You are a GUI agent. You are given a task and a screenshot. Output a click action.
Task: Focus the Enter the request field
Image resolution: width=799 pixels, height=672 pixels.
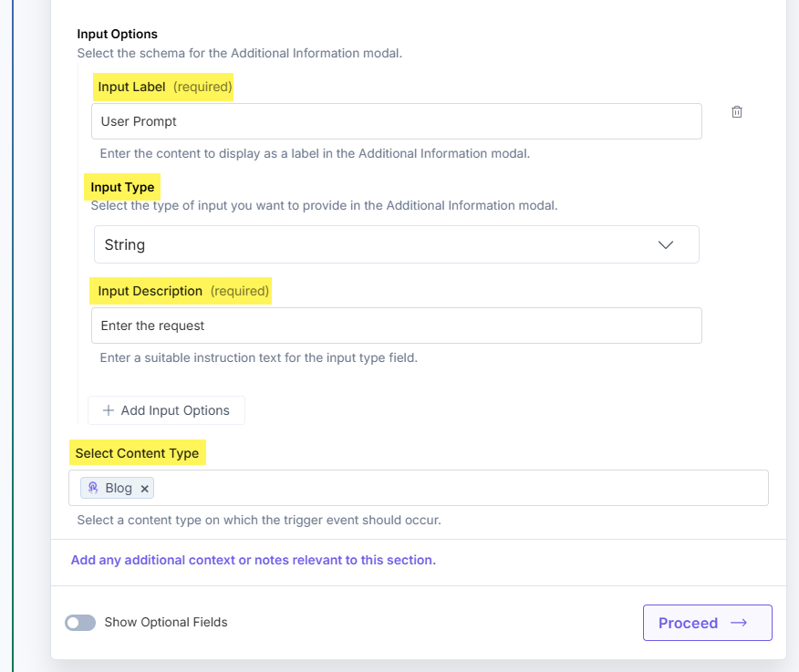[397, 326]
